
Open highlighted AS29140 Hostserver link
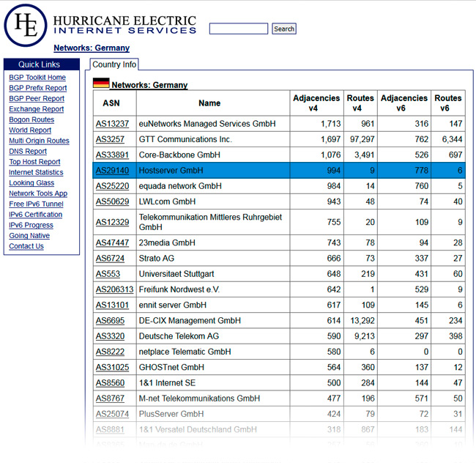(112, 171)
